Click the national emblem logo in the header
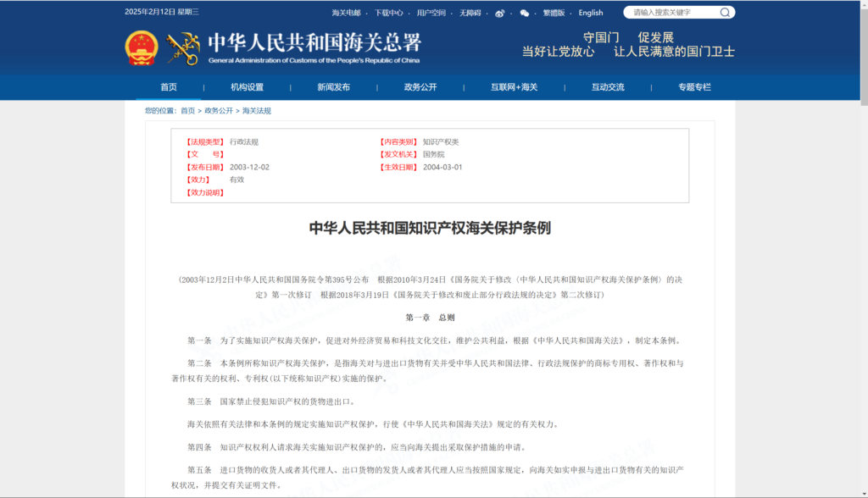The image size is (868, 498). (x=142, y=48)
